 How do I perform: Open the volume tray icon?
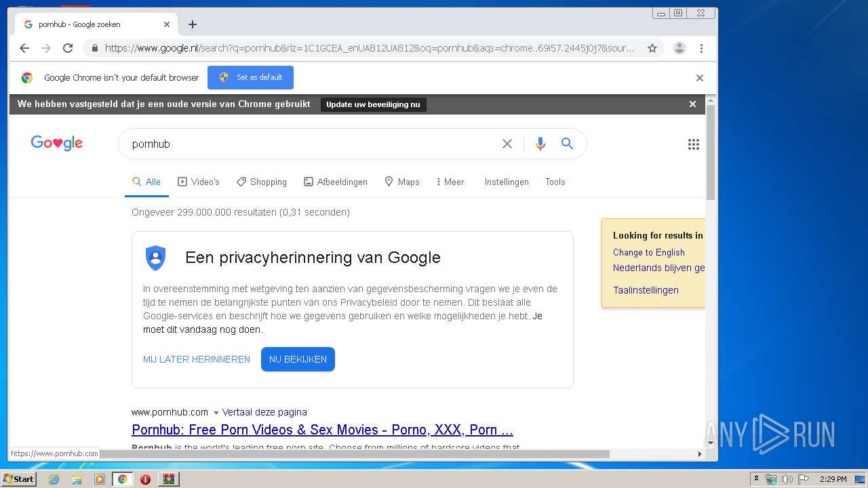[787, 479]
